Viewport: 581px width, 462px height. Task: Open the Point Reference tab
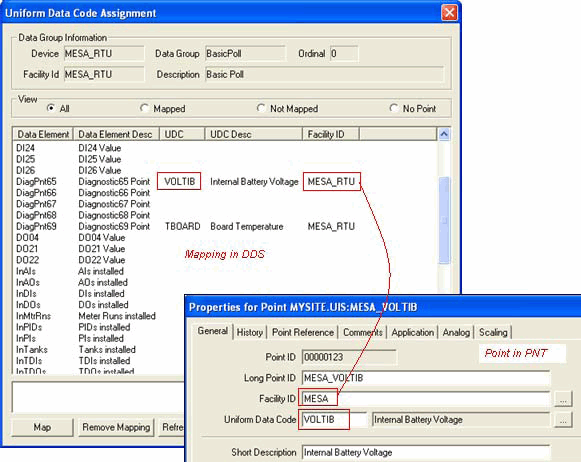coord(303,332)
